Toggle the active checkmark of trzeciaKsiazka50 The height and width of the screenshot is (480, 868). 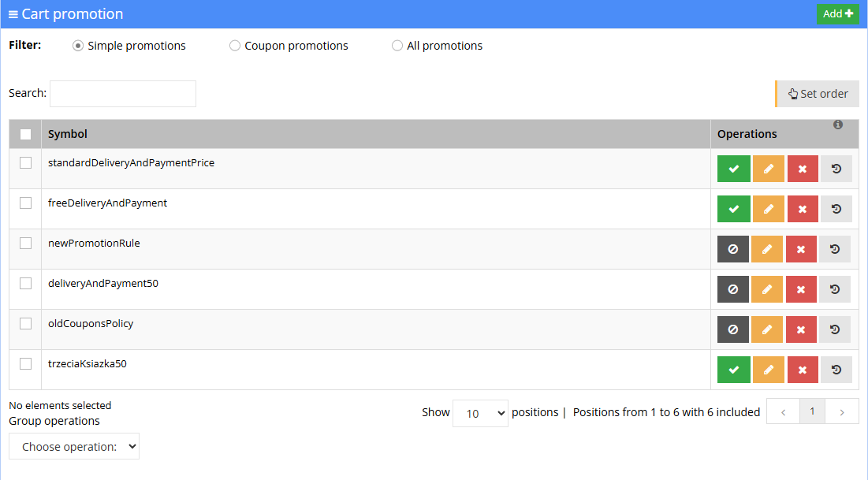tap(733, 370)
